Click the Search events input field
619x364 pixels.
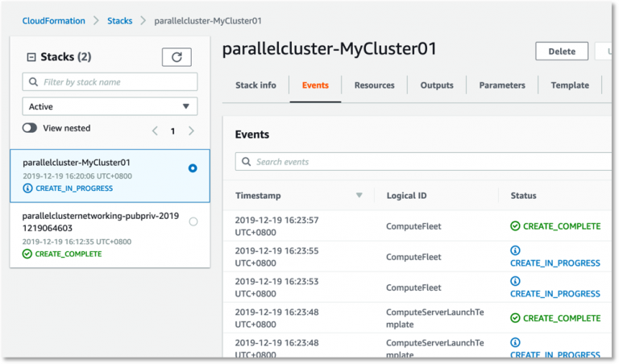point(427,162)
